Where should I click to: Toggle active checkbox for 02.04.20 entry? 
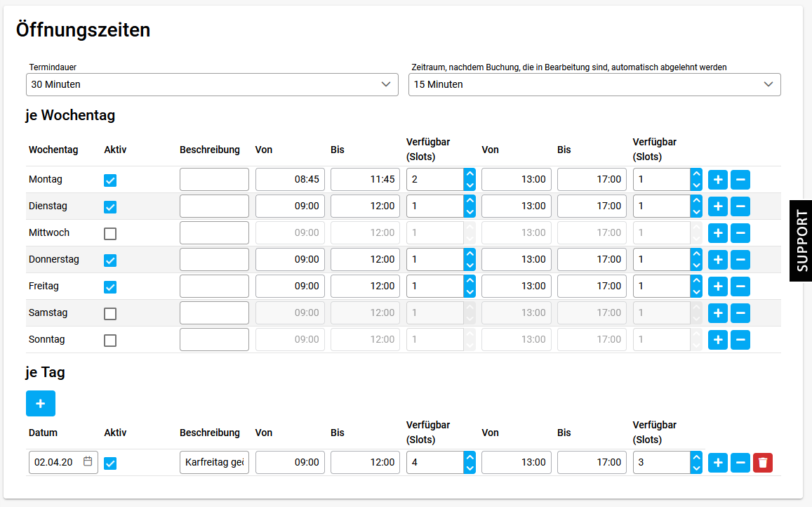pyautogui.click(x=109, y=463)
